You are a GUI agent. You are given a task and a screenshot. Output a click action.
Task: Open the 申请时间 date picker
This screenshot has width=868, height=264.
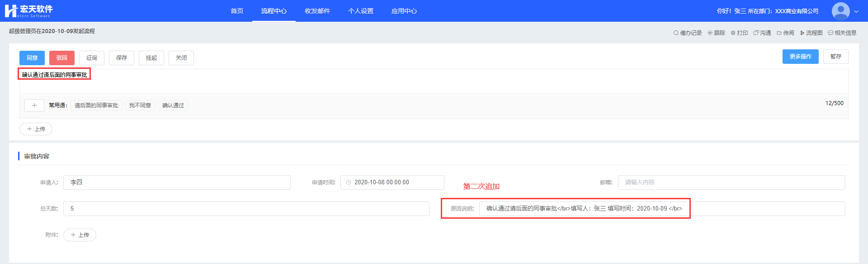392,182
